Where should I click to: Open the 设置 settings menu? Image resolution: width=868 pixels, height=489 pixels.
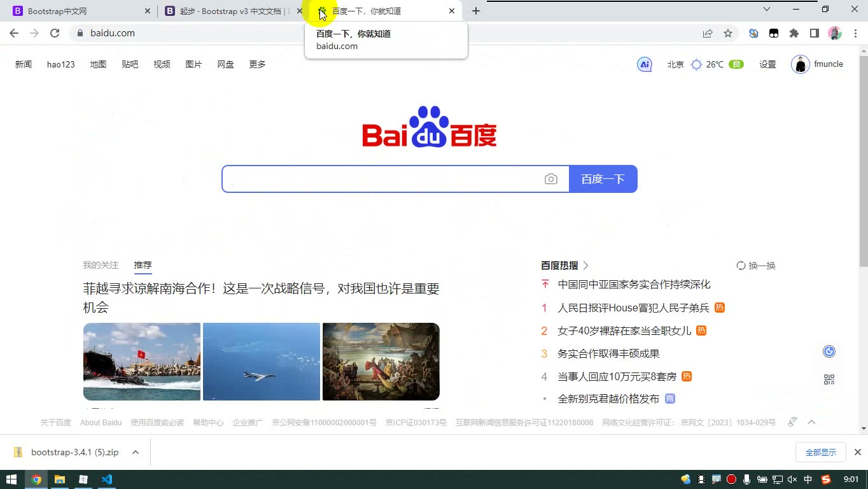pos(767,64)
